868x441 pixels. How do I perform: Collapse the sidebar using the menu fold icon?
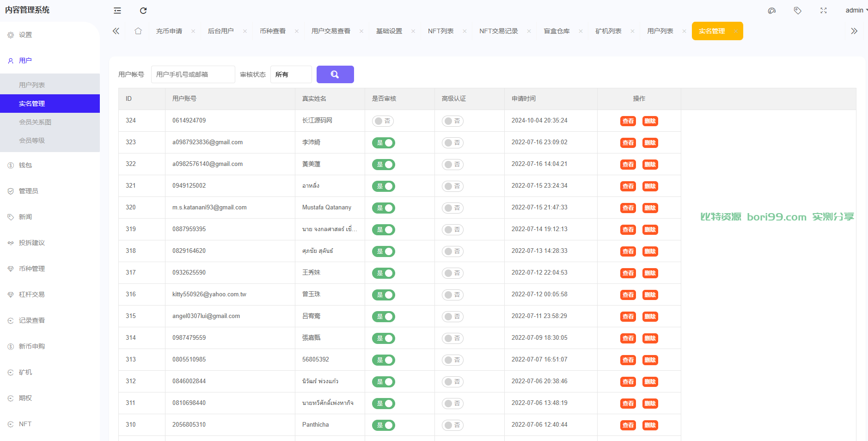[117, 11]
